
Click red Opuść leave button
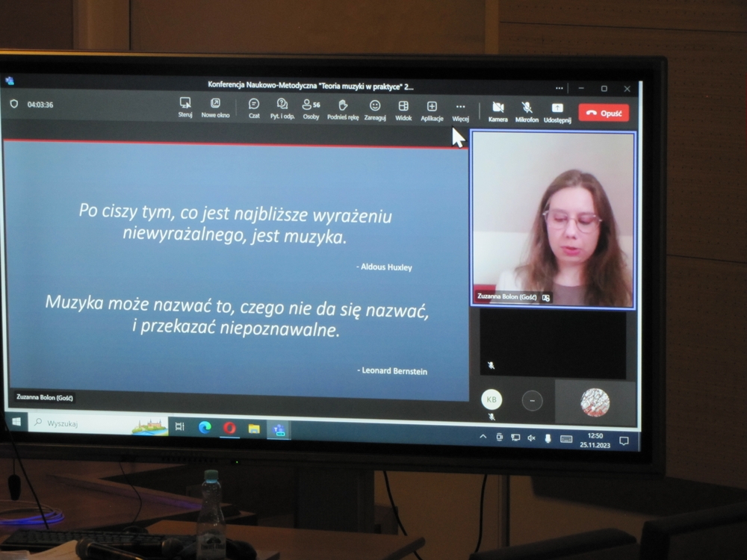604,113
